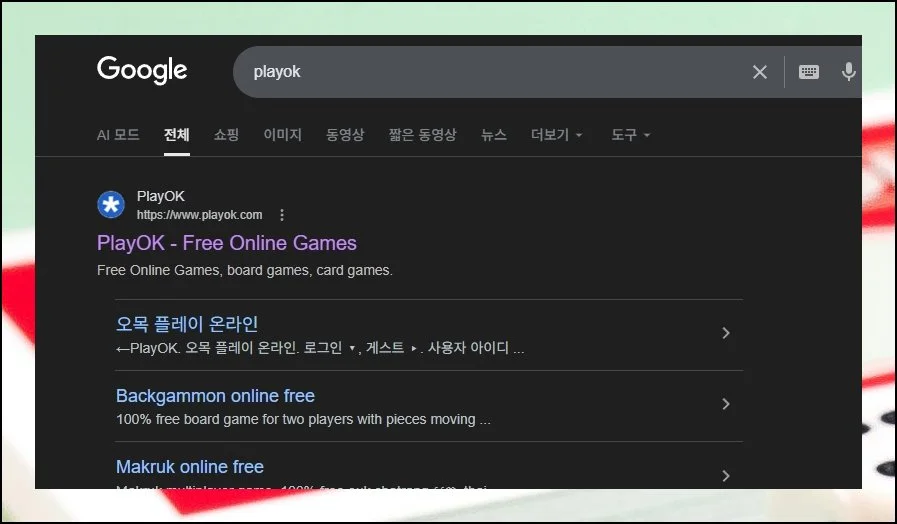The width and height of the screenshot is (897, 524).
Task: Open PlayOK - Free Online Games link
Action: pyautogui.click(x=227, y=243)
